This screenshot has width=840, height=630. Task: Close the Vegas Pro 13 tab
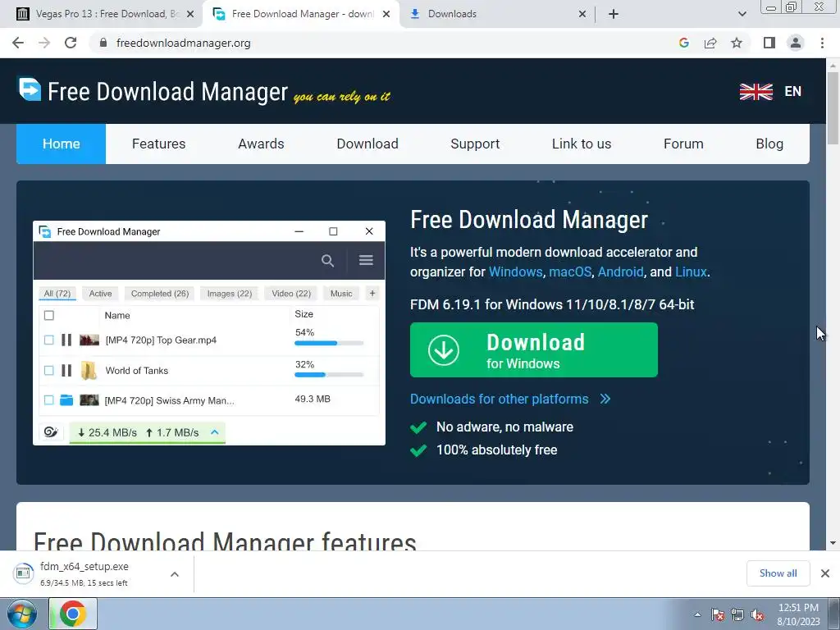[x=190, y=14]
